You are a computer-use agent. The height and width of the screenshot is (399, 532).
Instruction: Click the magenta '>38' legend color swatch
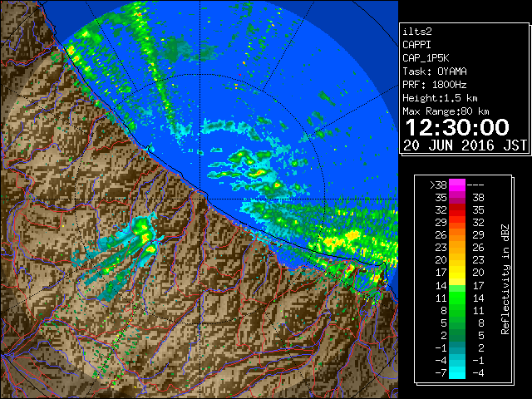(x=457, y=185)
